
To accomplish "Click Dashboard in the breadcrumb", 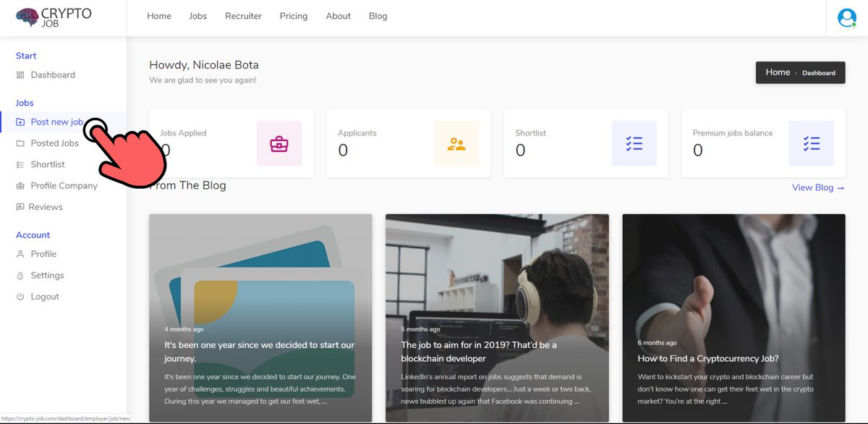I will point(819,73).
